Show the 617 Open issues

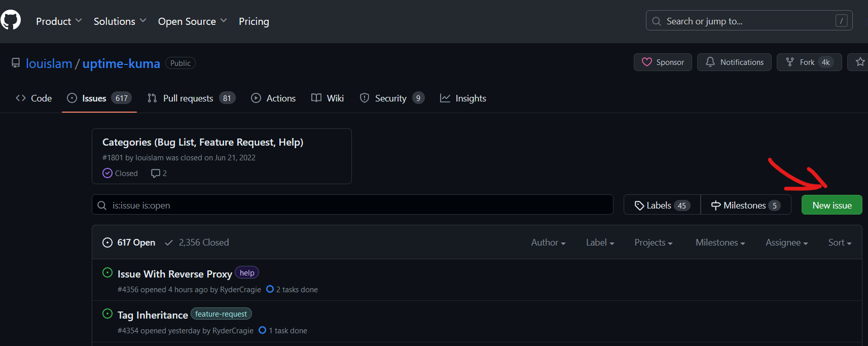129,243
